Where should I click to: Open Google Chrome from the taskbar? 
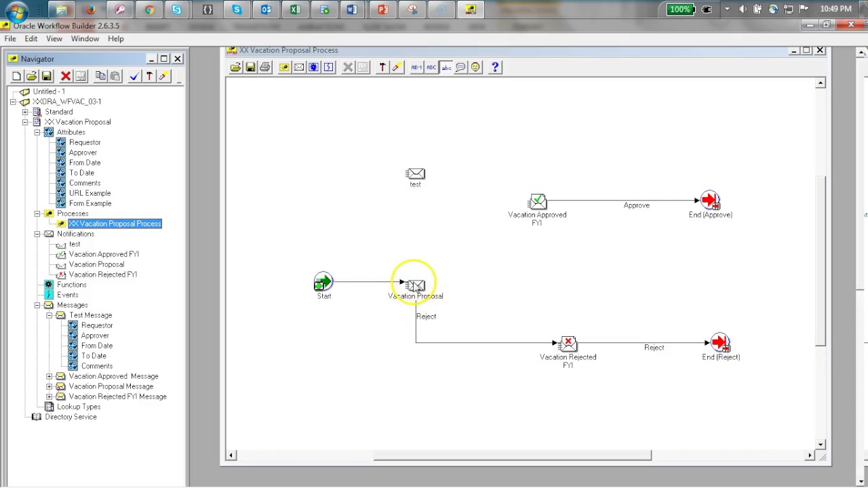(149, 9)
